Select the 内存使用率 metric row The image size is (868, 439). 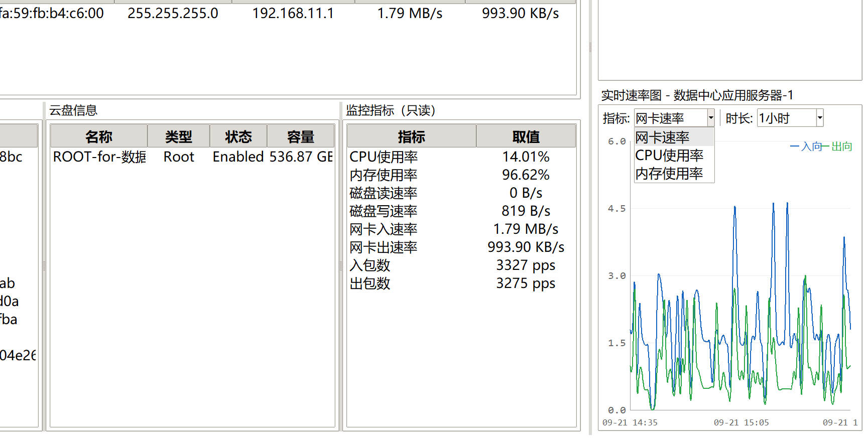point(461,175)
